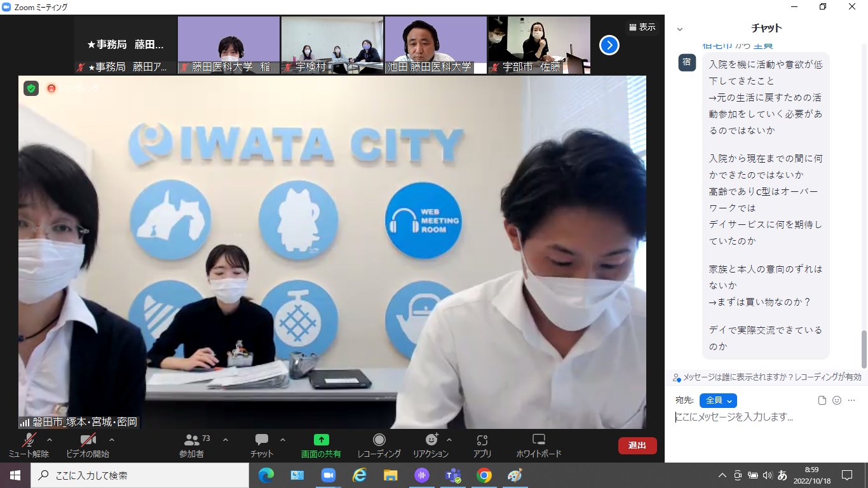This screenshot has width=868, height=488.
Task: Toggle the recording button
Action: 379,440
